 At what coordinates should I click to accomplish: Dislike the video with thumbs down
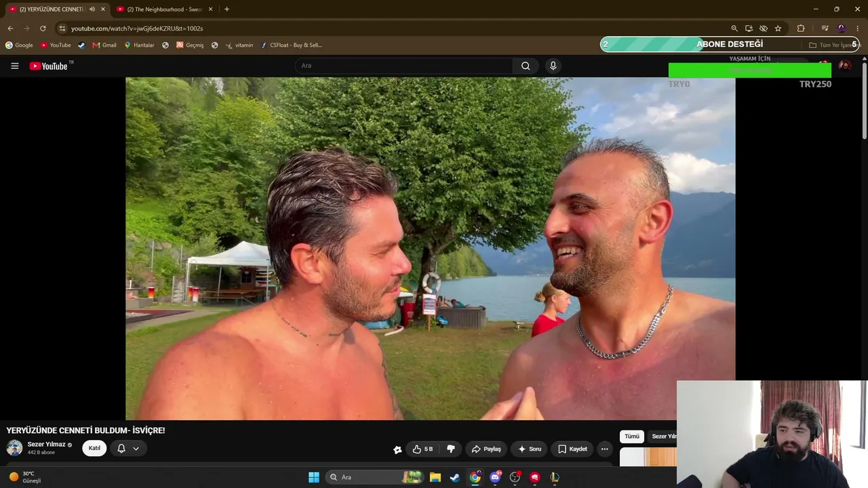(450, 449)
